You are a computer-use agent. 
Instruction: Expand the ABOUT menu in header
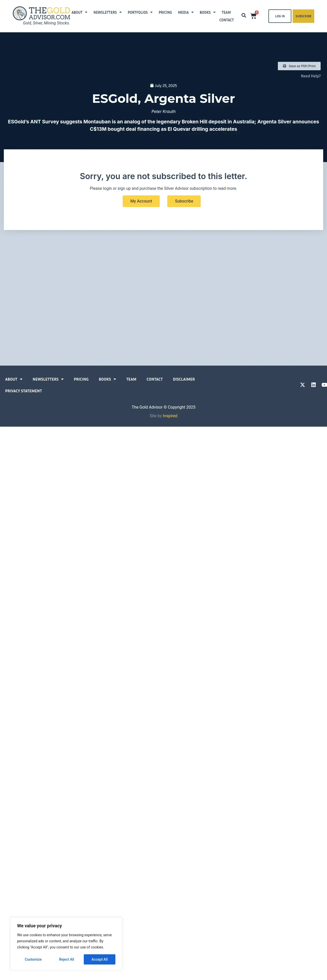click(79, 12)
